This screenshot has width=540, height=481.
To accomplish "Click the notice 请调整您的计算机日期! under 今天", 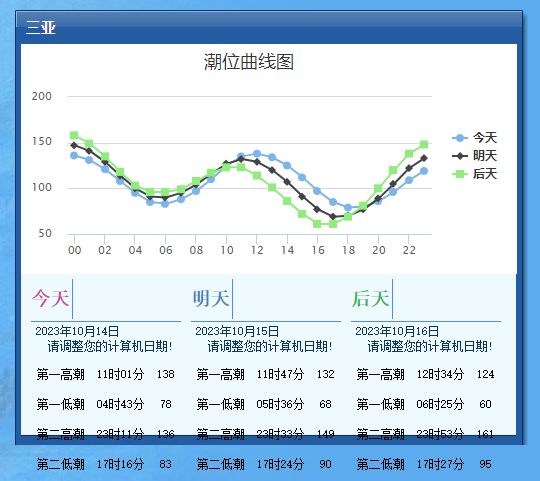I will pyautogui.click(x=110, y=346).
